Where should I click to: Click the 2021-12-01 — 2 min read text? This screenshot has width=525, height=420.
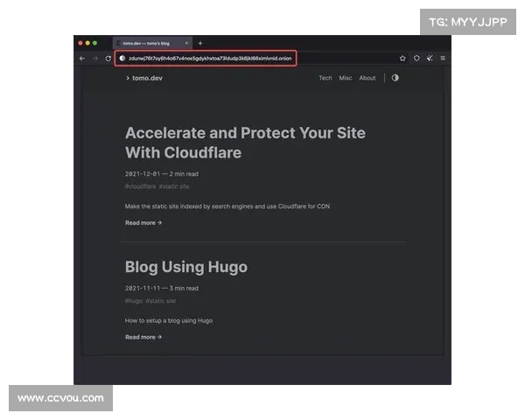tap(162, 174)
